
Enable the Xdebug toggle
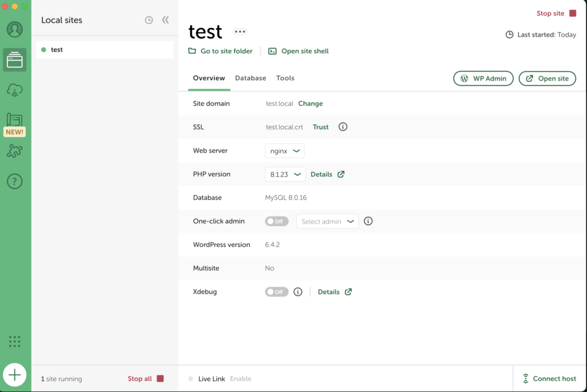(277, 292)
